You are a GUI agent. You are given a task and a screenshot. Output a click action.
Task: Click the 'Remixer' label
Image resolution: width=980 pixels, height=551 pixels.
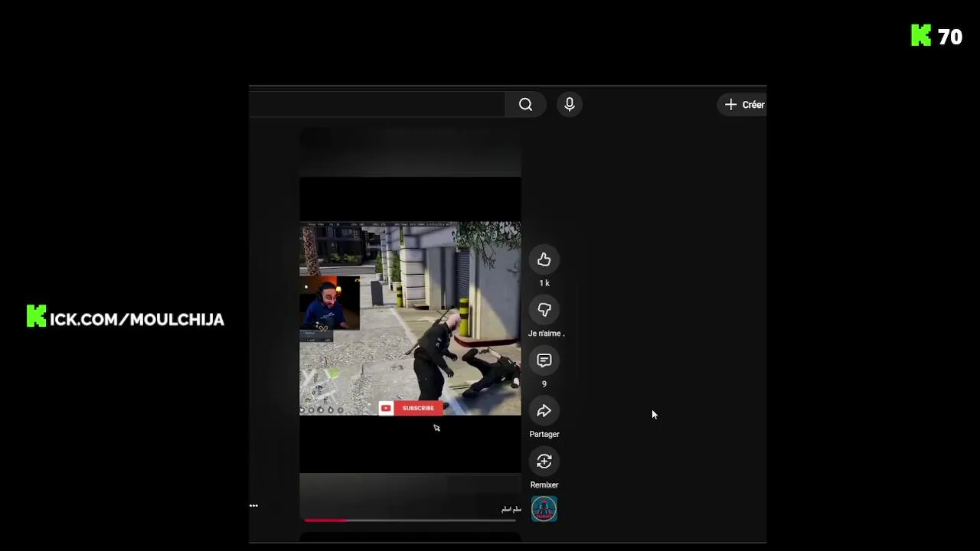click(x=544, y=485)
